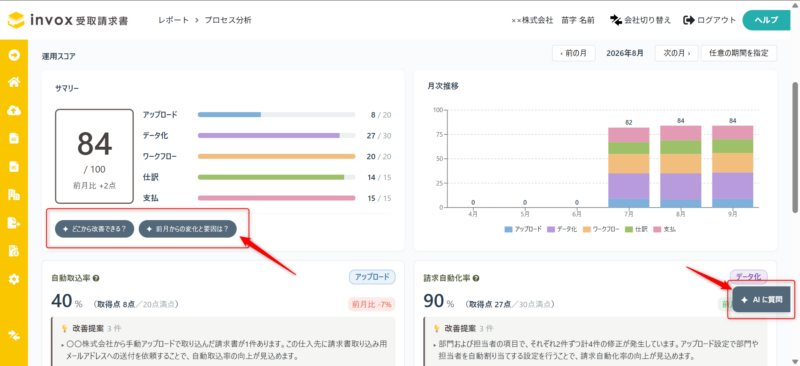Click the 7月 stacked bar in chart
The width and height of the screenshot is (800, 366).
tap(629, 167)
